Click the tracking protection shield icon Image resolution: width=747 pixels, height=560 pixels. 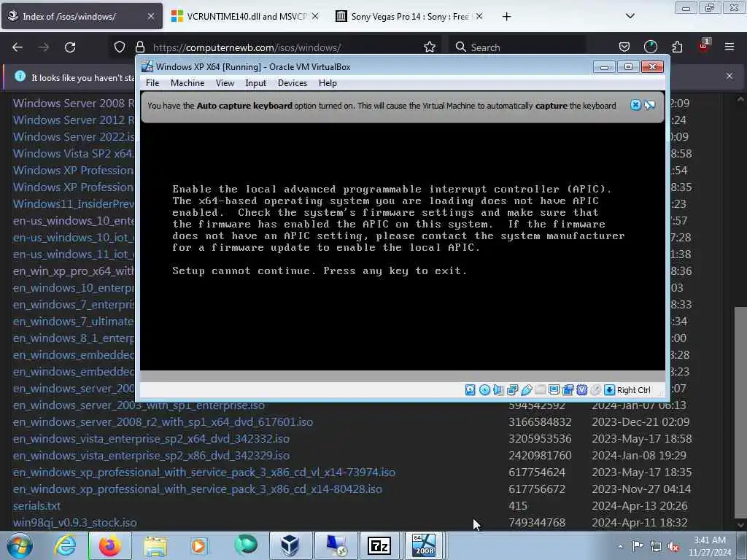120,47
